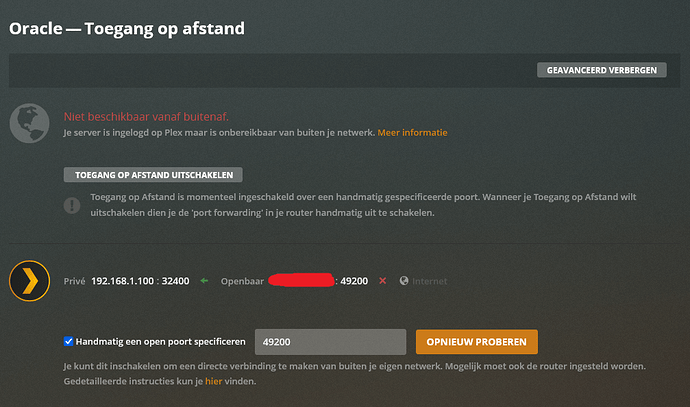Follow the 'hier' instructions link
The height and width of the screenshot is (407, 690).
pyautogui.click(x=213, y=381)
